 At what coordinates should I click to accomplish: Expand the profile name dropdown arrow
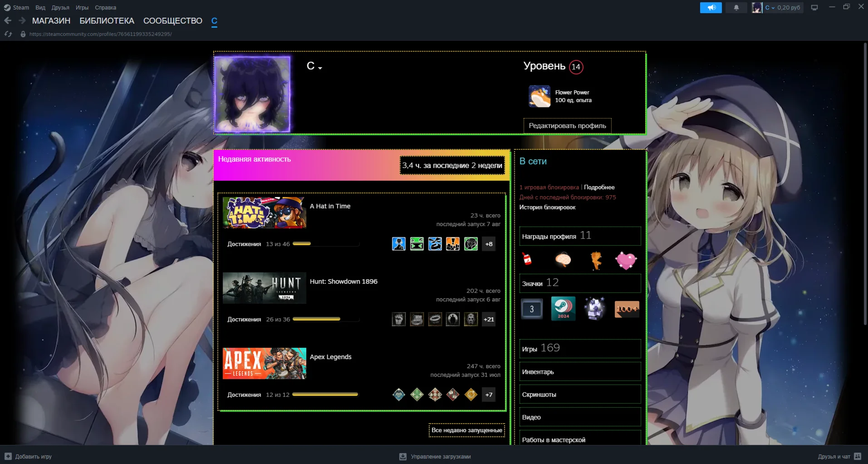(x=320, y=68)
